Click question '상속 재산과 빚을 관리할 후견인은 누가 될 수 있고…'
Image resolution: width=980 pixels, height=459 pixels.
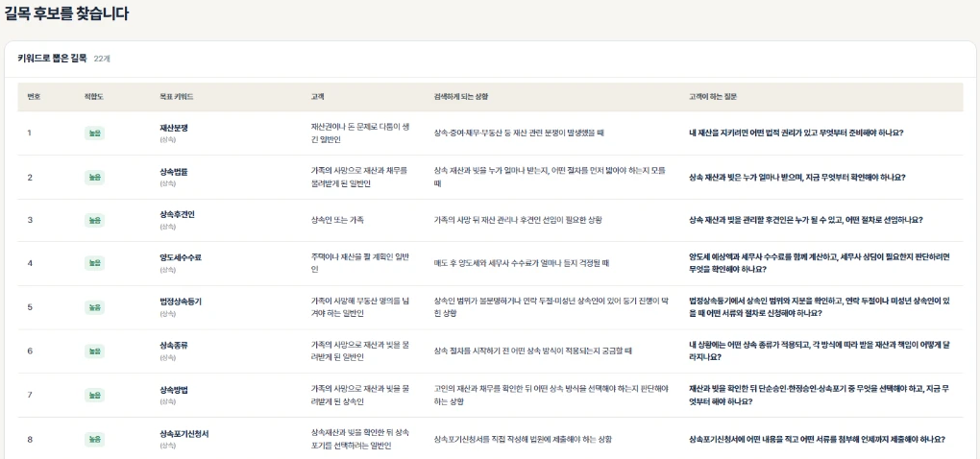[806, 220]
